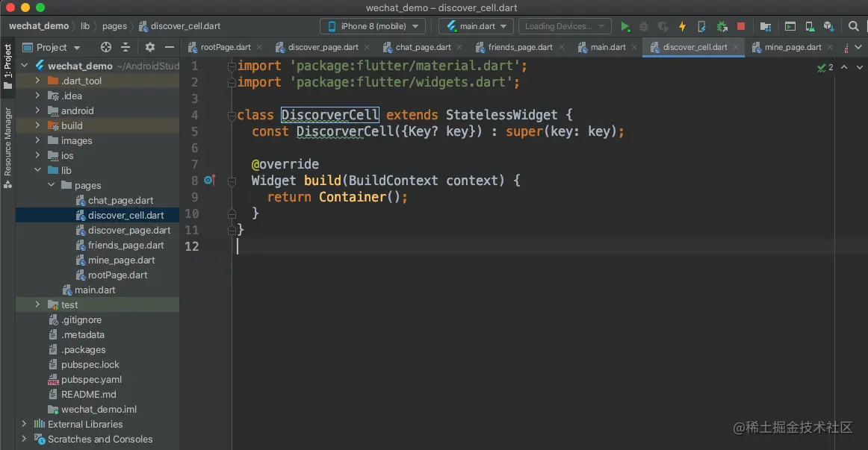Run main.dart with the green play button
Screen dimensions: 868x450
coord(625,27)
